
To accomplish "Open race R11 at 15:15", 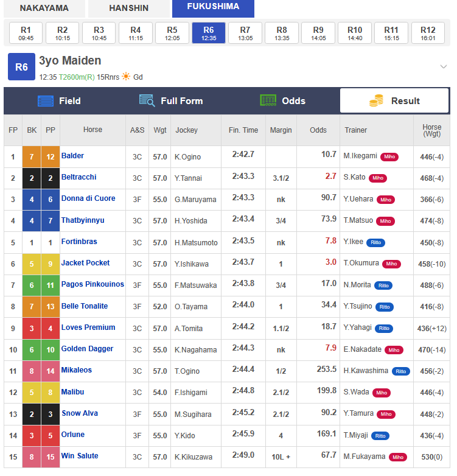I will click(391, 33).
